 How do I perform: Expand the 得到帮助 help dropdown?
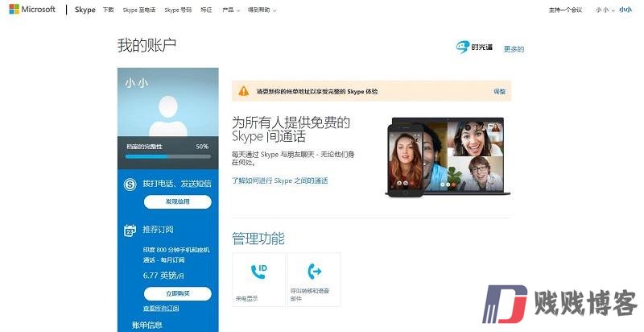click(x=262, y=10)
